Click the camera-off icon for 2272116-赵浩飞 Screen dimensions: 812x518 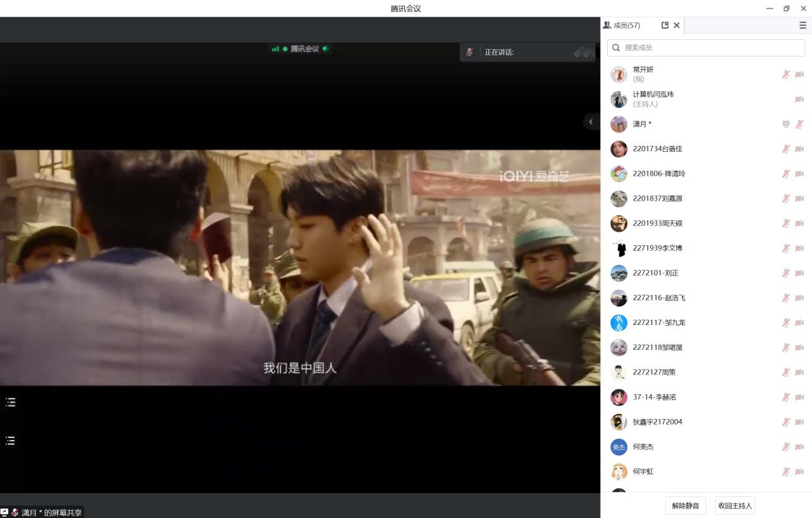coord(799,298)
